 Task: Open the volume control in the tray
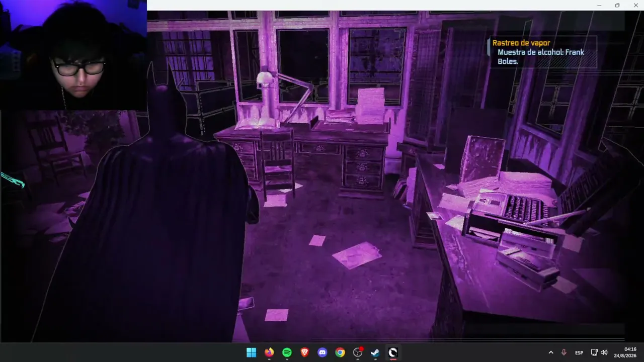coord(604,352)
